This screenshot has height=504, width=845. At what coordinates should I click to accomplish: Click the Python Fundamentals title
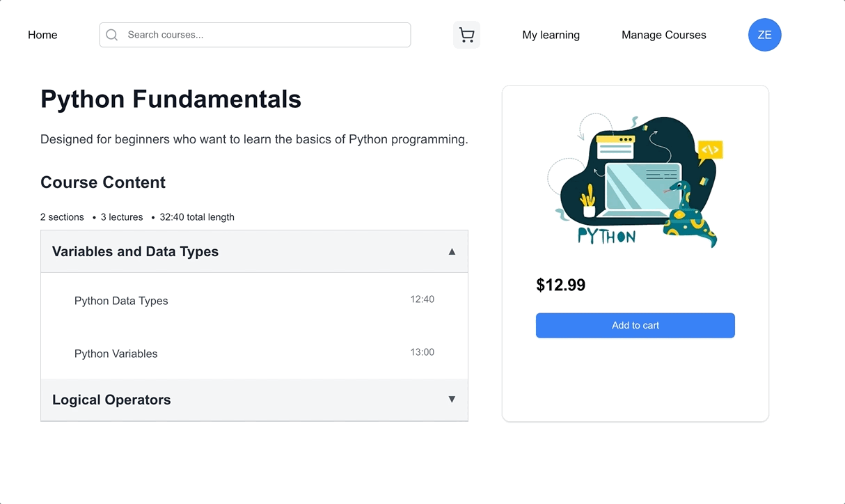coord(171,100)
